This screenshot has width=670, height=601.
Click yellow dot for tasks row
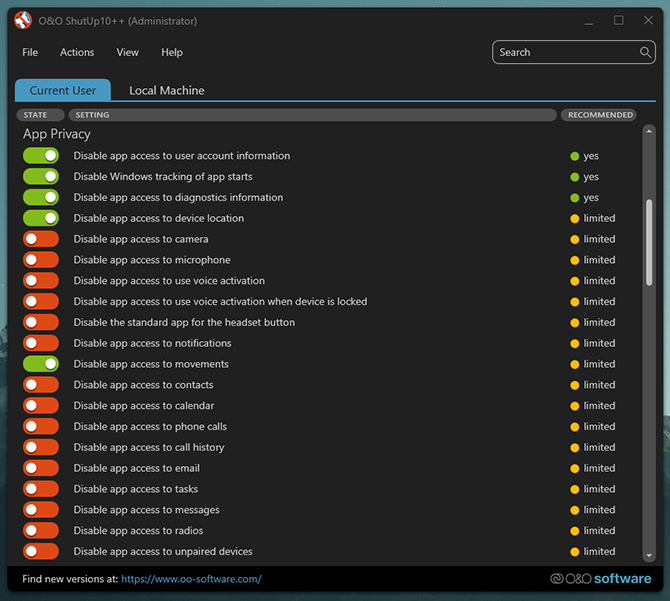click(x=574, y=490)
